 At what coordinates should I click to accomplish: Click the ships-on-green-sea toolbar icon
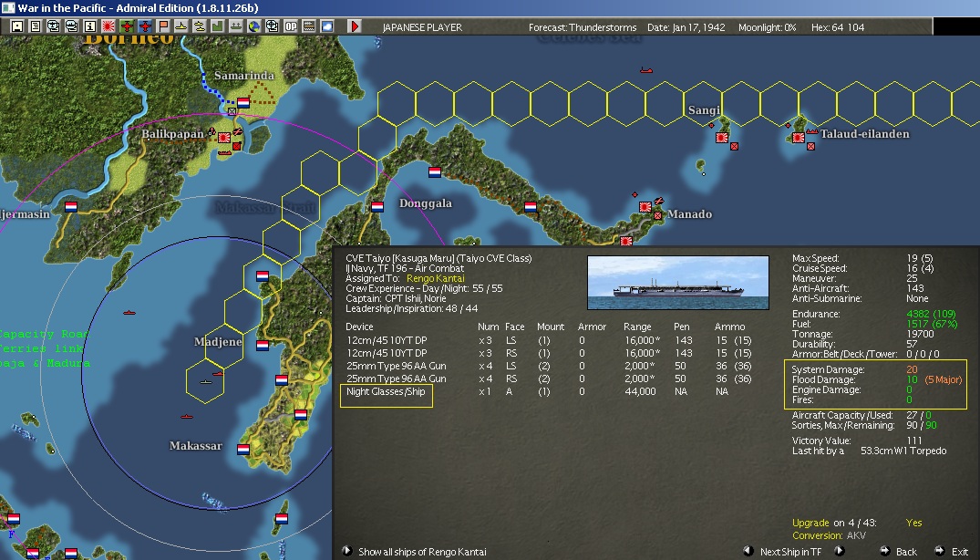click(x=235, y=26)
